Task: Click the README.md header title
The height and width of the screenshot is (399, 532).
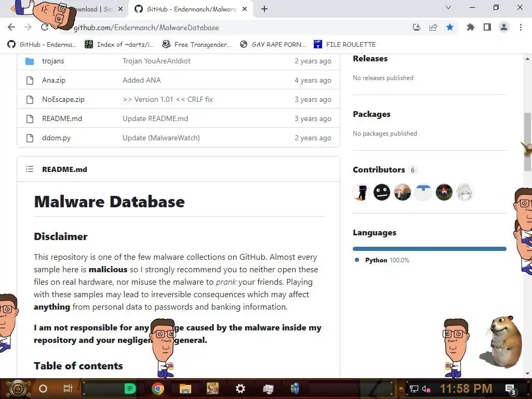Action: (x=64, y=169)
